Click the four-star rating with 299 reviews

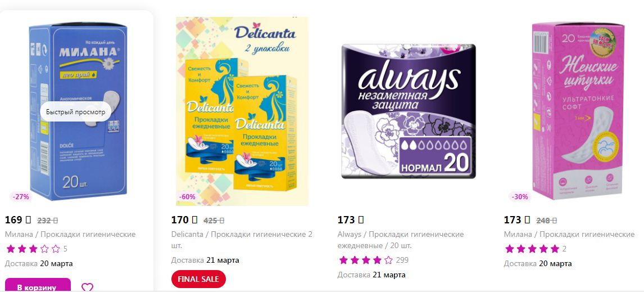373,260
